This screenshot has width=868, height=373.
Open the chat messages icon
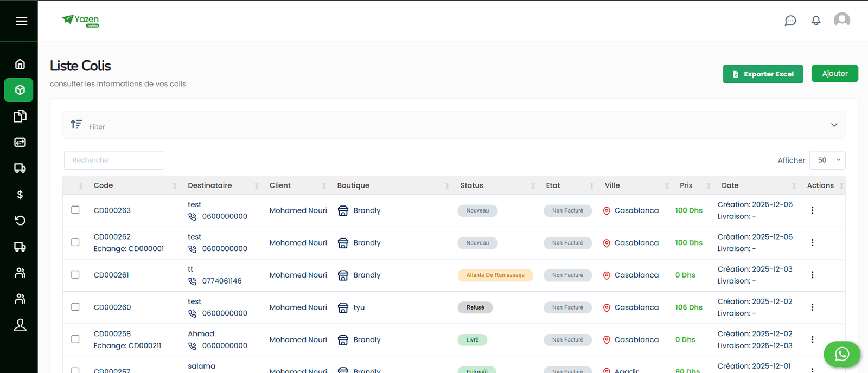pyautogui.click(x=790, y=21)
